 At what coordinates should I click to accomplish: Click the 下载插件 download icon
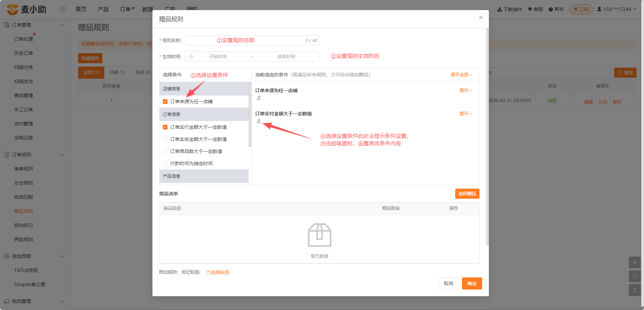click(x=500, y=9)
